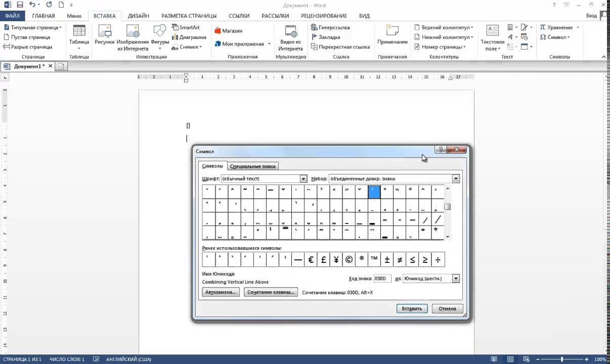This screenshot has height=364, width=610.
Task: Click the Уравнение equation icon
Action: pos(556,27)
